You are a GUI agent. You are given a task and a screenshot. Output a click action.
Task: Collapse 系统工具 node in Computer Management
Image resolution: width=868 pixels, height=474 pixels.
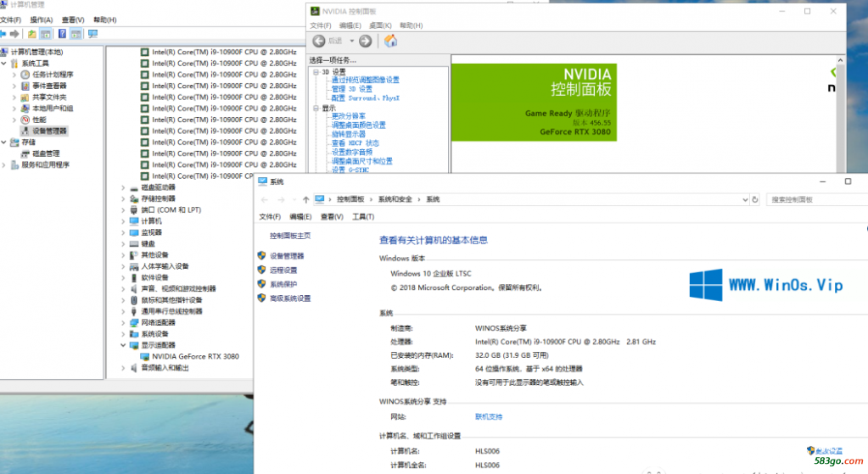pyautogui.click(x=4, y=64)
